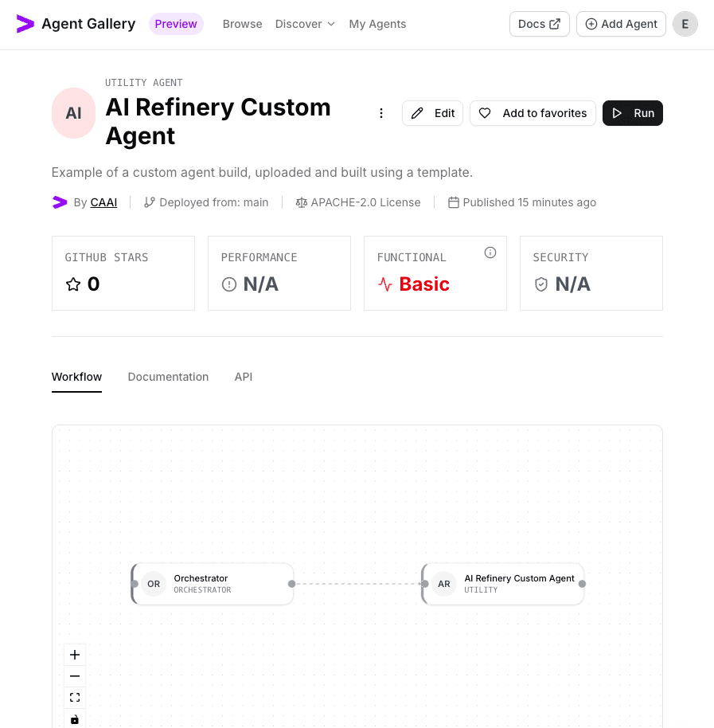Click the pencil icon on the Edit button
This screenshot has width=714, height=728.
tap(417, 112)
